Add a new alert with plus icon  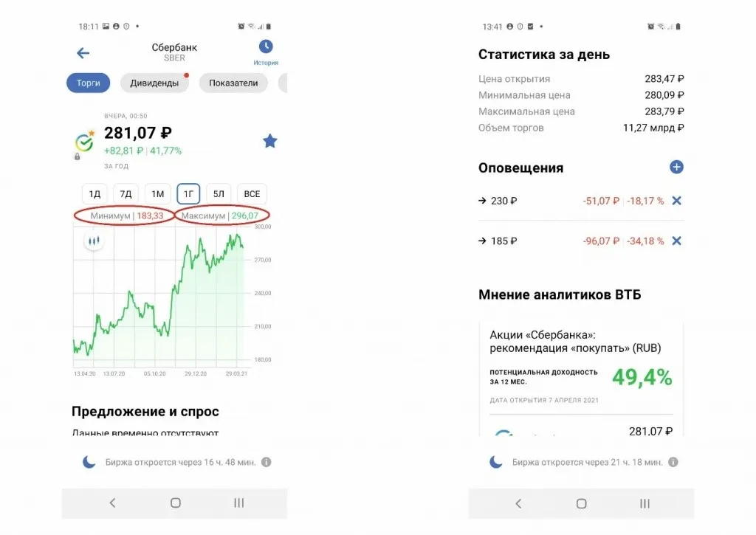[x=676, y=168]
